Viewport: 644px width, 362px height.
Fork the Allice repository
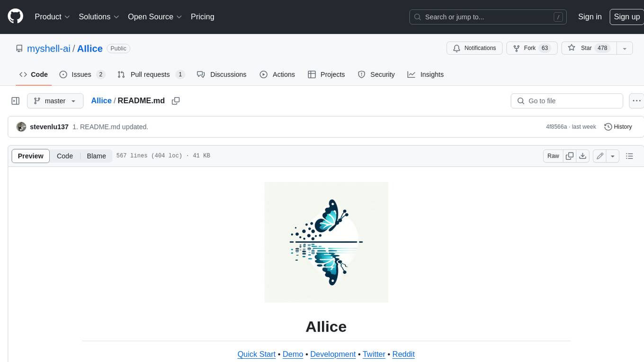(532, 48)
